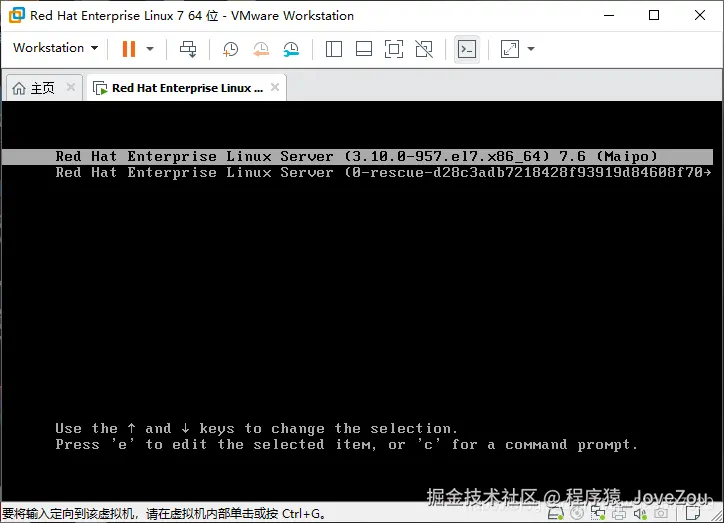The image size is (724, 523).
Task: Expand the power options dropdown arrow beside pause
Action: [x=150, y=48]
